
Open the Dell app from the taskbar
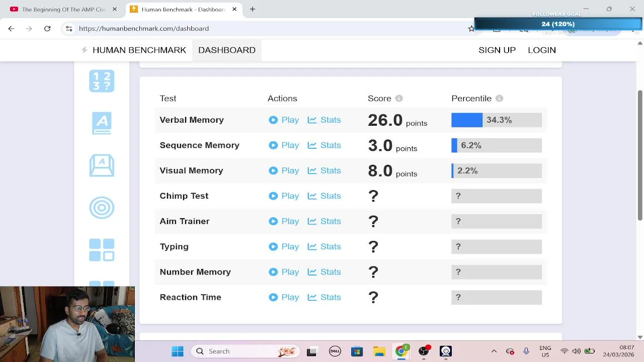(335, 351)
